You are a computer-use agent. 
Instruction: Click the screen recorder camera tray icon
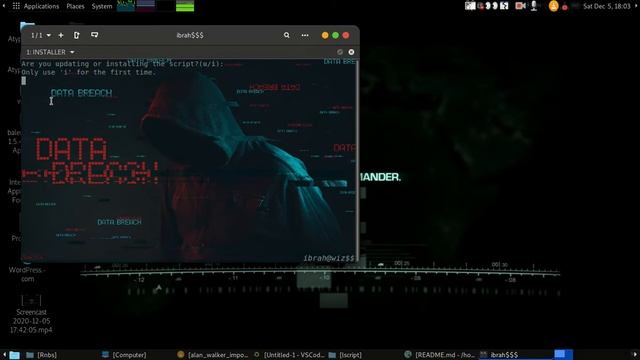click(520, 6)
